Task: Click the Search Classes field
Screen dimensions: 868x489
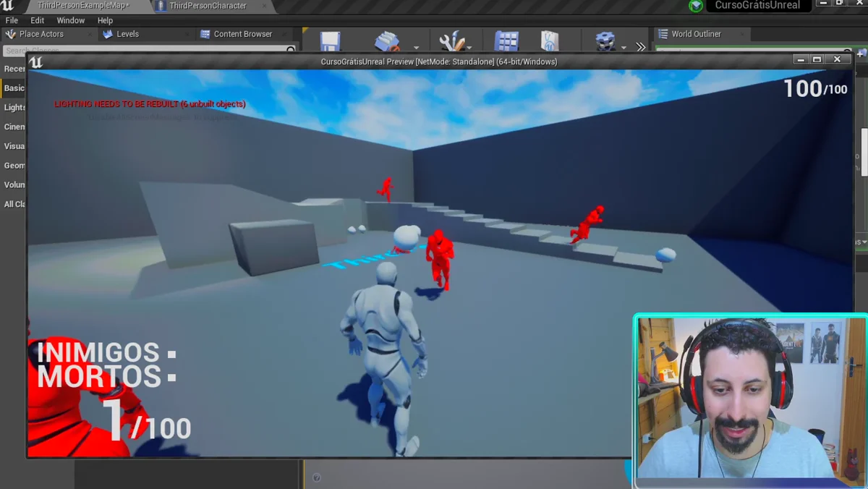Action: point(148,50)
